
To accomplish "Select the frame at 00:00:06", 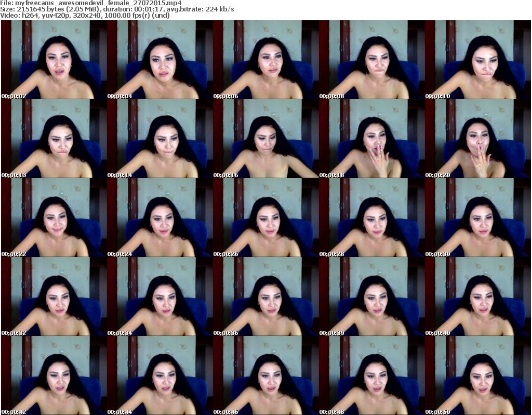I will coord(265,60).
